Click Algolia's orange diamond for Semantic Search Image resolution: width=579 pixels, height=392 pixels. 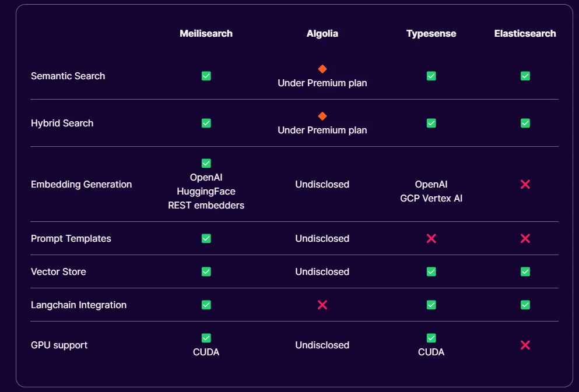pyautogui.click(x=322, y=69)
